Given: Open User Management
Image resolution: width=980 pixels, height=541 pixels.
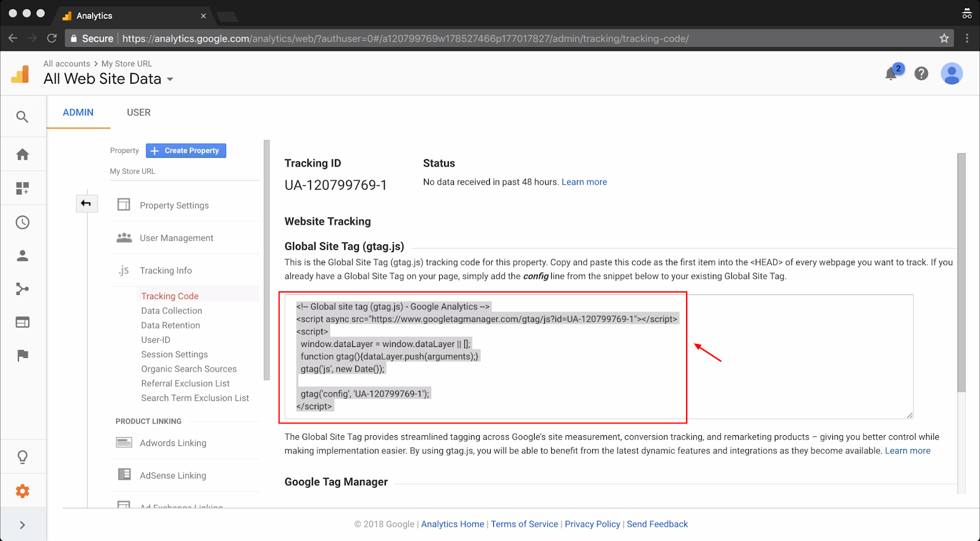Looking at the screenshot, I should click(x=176, y=238).
